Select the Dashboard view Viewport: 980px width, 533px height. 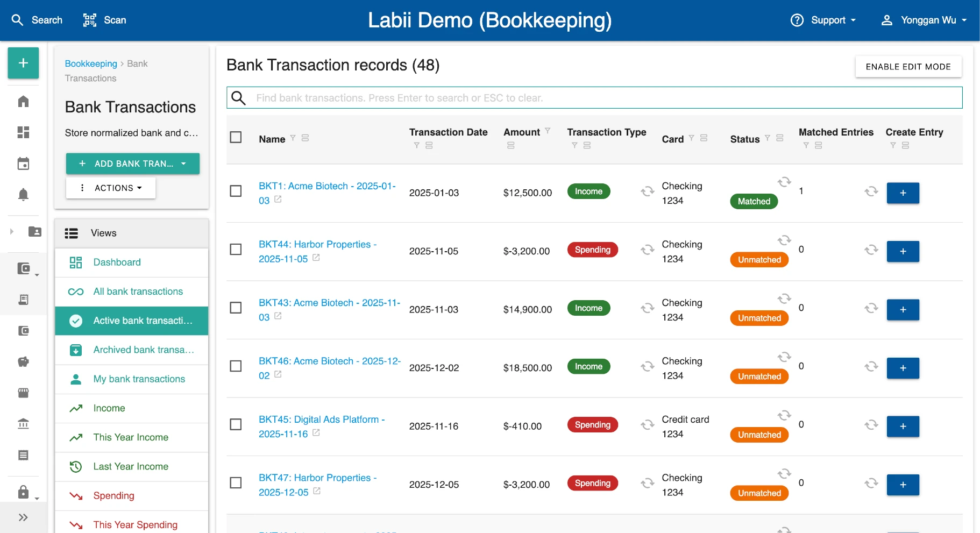pos(132,262)
